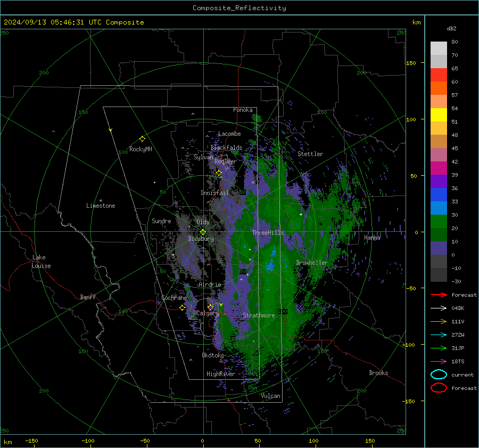Click the Lake Louise label

pyautogui.click(x=41, y=262)
